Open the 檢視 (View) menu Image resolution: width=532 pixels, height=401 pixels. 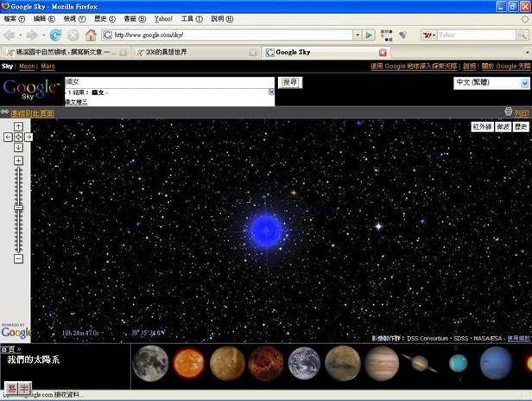pyautogui.click(x=74, y=19)
